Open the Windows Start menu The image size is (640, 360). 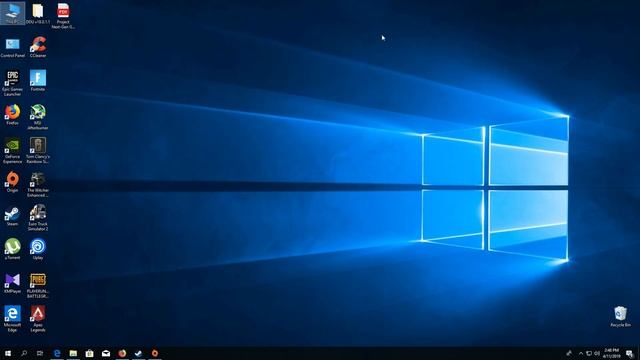click(8, 353)
